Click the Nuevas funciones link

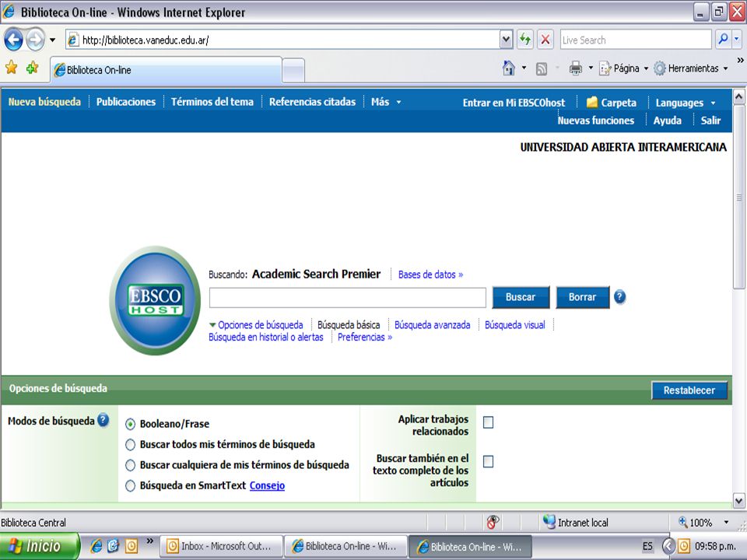pos(595,121)
